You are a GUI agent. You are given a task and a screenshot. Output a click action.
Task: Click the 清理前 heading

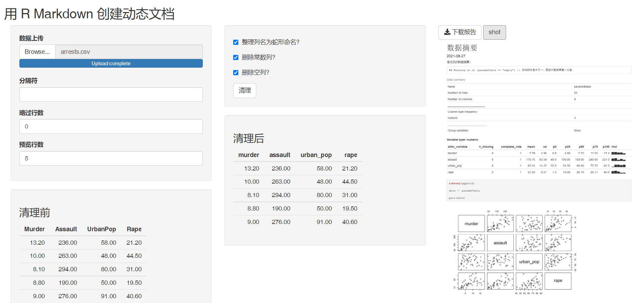point(35,213)
